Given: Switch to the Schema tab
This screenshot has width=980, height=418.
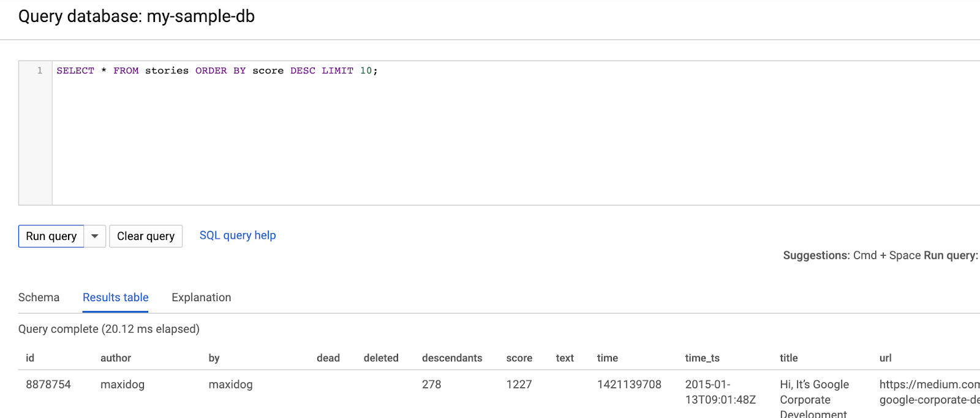Looking at the screenshot, I should [x=39, y=297].
